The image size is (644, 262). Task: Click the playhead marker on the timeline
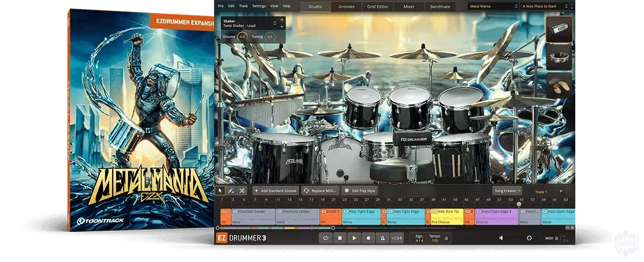519,204
